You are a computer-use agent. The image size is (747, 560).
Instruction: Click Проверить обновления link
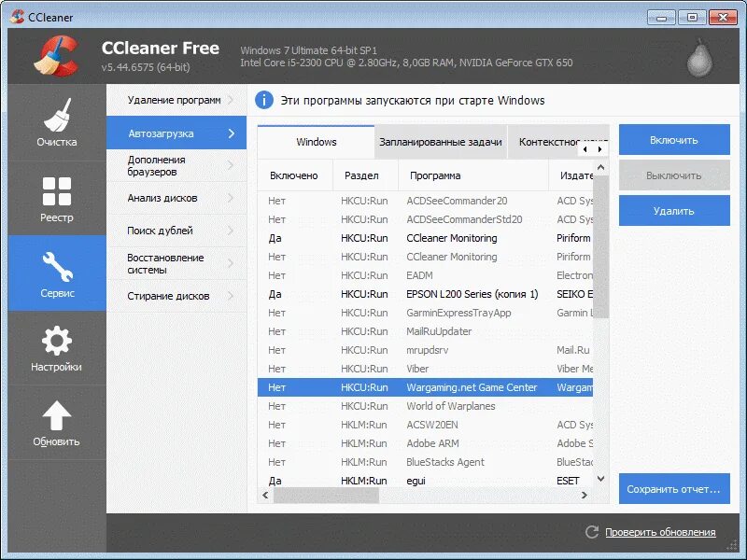click(660, 532)
